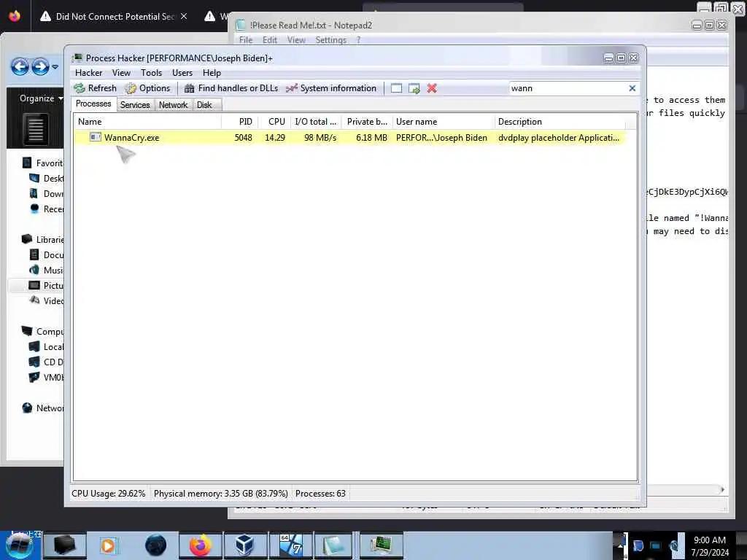Screen dimensions: 747x560
Task: Click the CPU Usage status bar entry
Action: (109, 494)
